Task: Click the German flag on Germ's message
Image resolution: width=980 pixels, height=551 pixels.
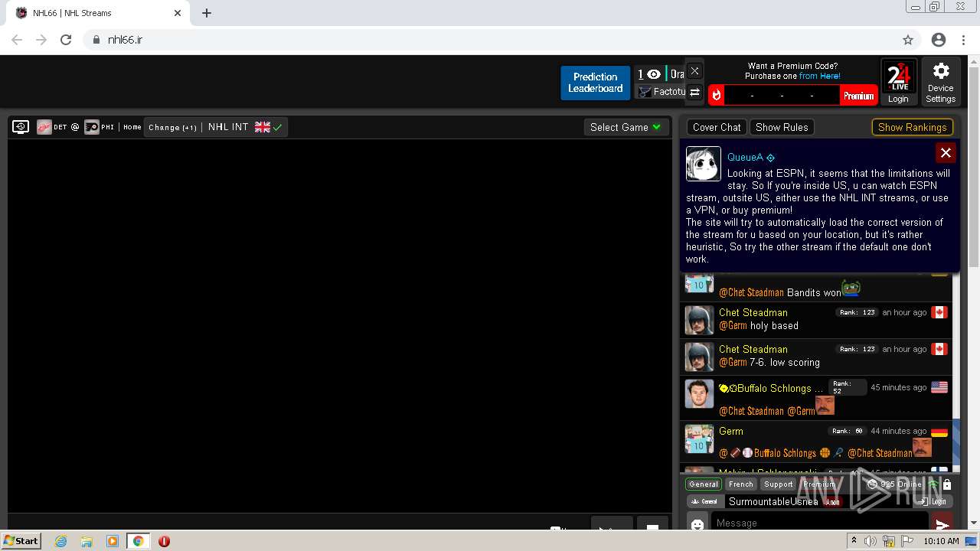Action: pyautogui.click(x=939, y=432)
